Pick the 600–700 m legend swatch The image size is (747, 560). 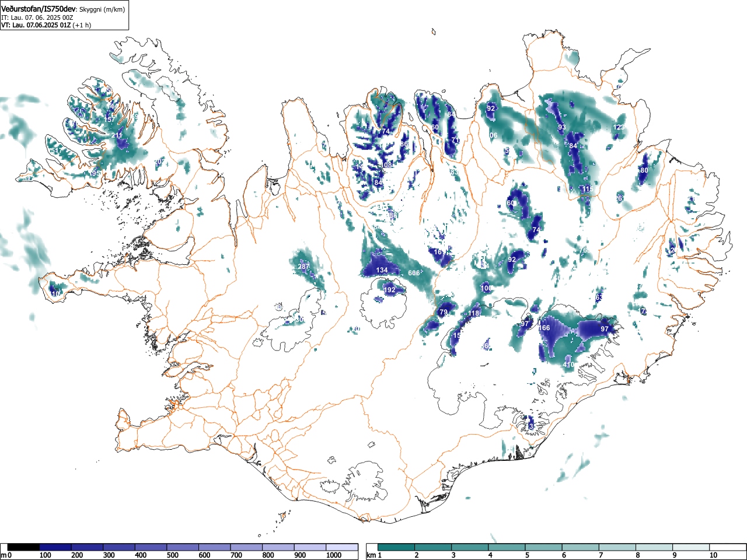(x=215, y=547)
